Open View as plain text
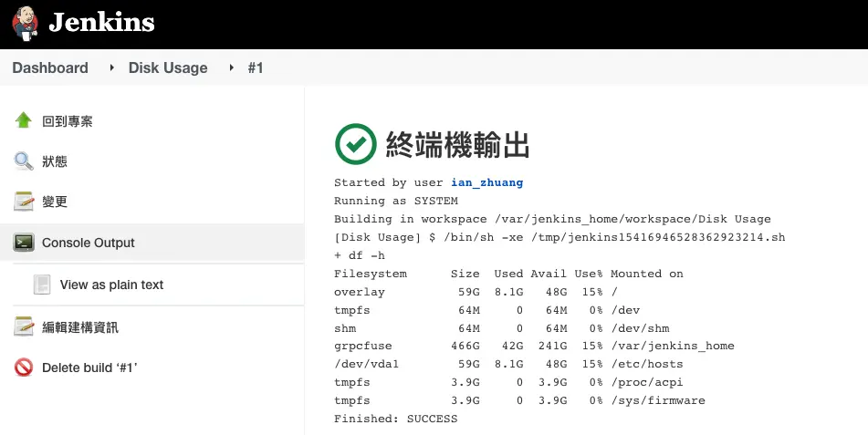This screenshot has height=435, width=868. pyautogui.click(x=111, y=285)
